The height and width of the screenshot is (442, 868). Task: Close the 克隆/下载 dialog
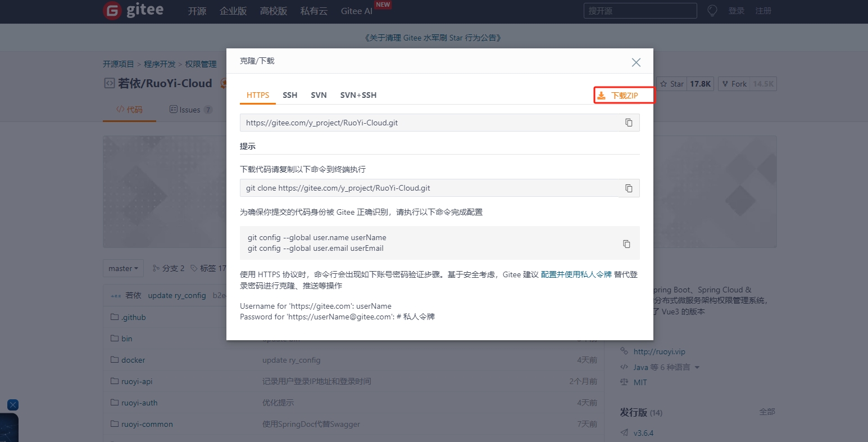[x=636, y=62]
